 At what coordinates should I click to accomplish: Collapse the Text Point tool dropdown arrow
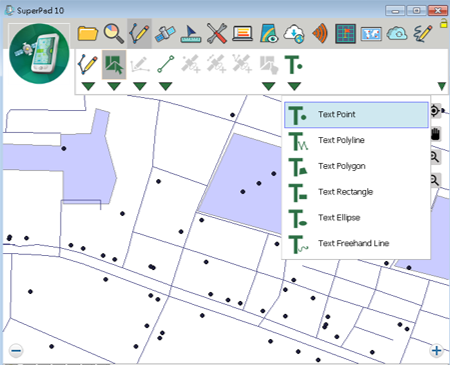tap(294, 86)
